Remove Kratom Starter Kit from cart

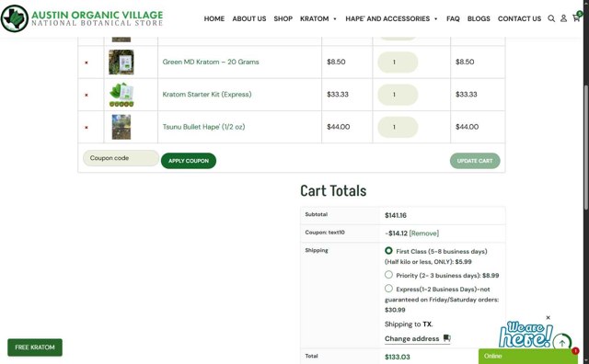pyautogui.click(x=87, y=95)
